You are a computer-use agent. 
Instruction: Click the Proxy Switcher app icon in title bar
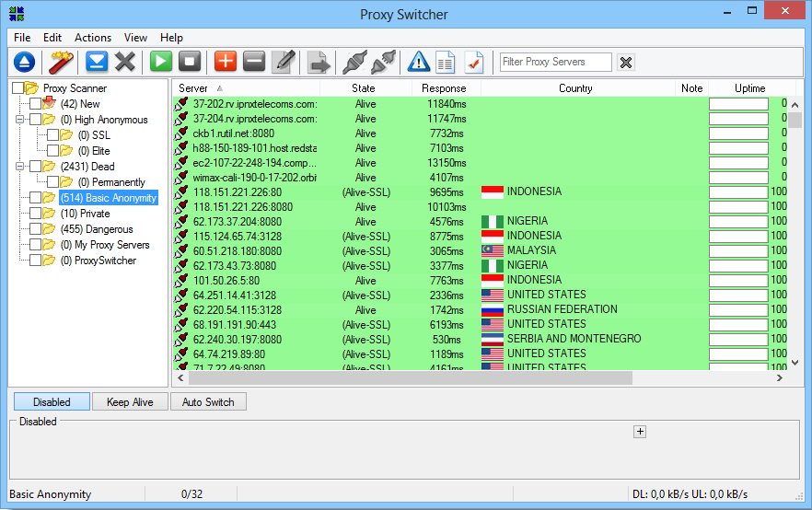(17, 14)
